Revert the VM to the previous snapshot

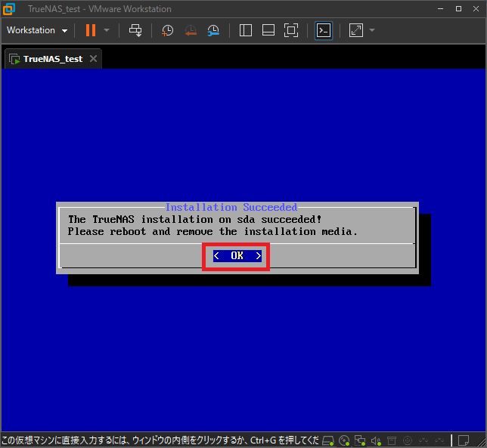point(191,30)
